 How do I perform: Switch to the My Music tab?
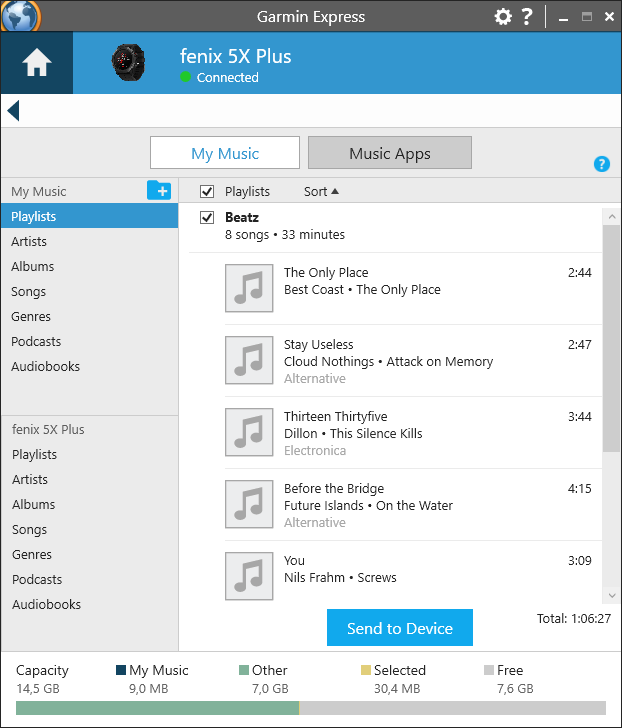[225, 153]
